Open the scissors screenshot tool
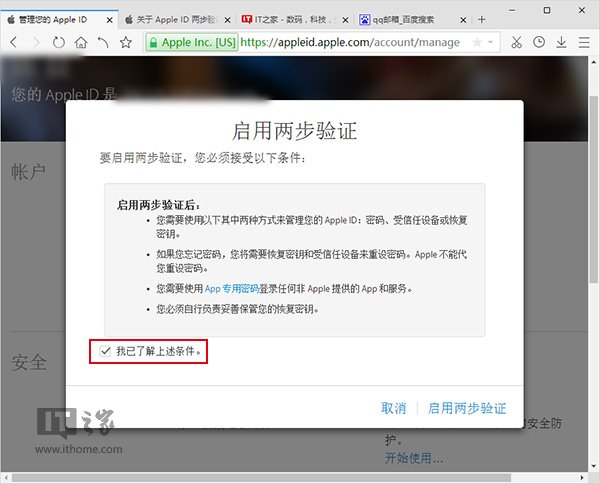This screenshot has height=484, width=600. click(x=517, y=42)
